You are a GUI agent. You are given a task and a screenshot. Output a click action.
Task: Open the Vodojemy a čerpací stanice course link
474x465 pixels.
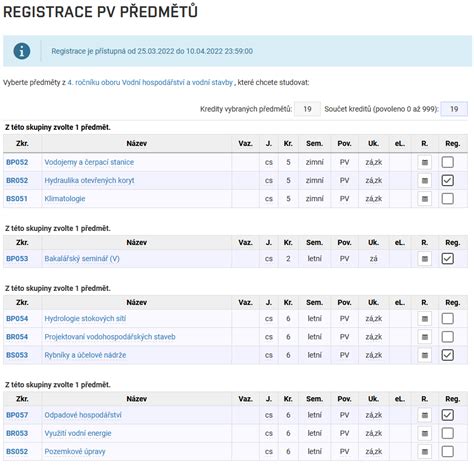(89, 162)
